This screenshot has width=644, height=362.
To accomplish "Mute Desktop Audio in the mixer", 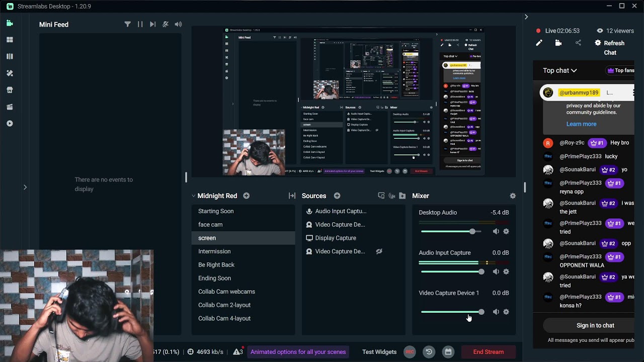I will coord(496,231).
